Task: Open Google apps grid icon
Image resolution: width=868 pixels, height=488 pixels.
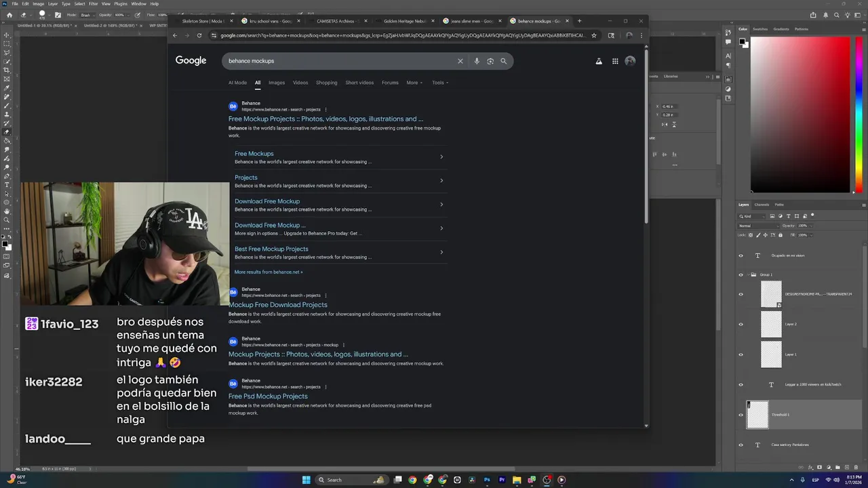Action: [615, 61]
